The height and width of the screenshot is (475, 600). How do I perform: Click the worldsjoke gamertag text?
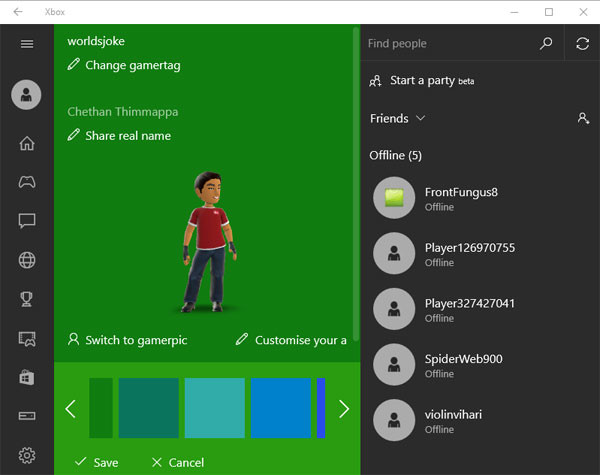tap(96, 41)
